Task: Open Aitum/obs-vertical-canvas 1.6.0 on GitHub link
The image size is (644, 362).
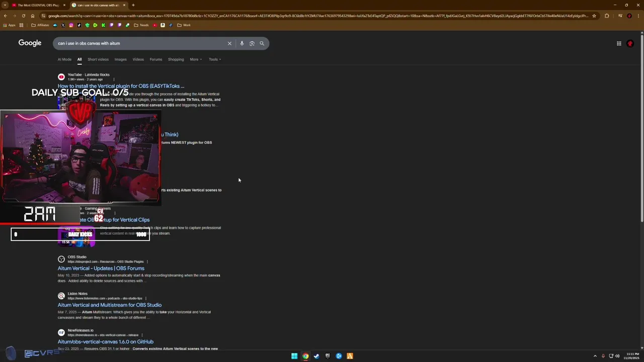Action: click(105, 342)
